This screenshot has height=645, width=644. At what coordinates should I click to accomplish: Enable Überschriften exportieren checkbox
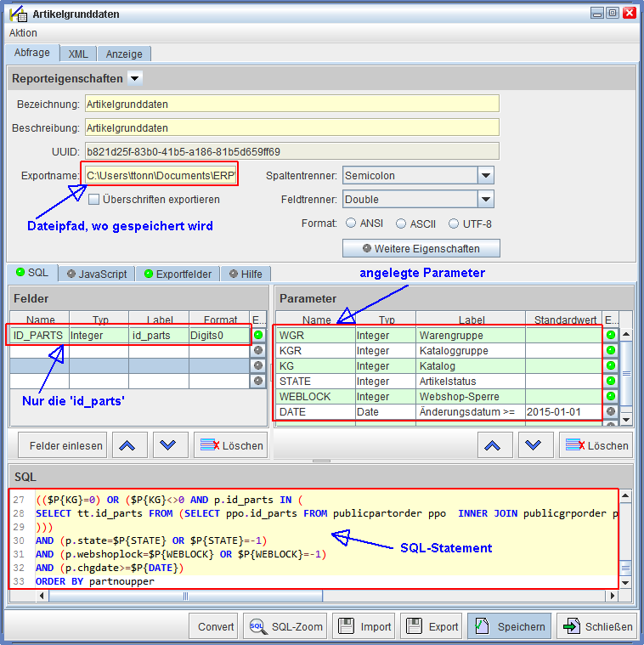pos(94,200)
